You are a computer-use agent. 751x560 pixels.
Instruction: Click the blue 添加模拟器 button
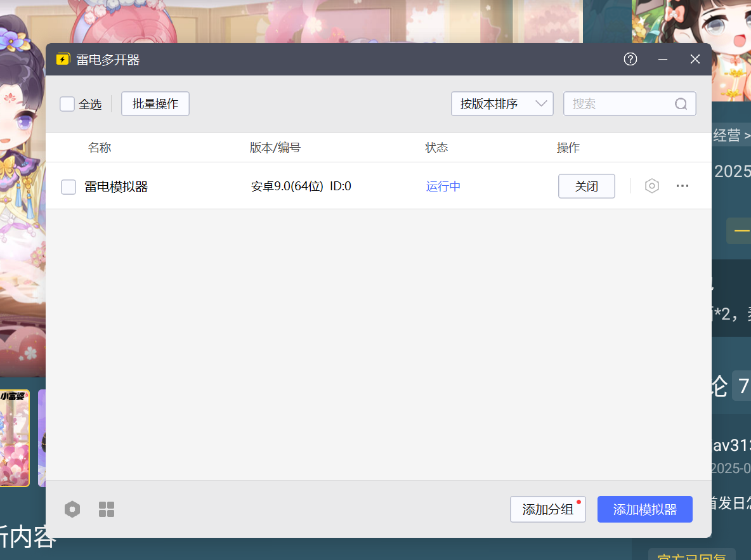[644, 509]
